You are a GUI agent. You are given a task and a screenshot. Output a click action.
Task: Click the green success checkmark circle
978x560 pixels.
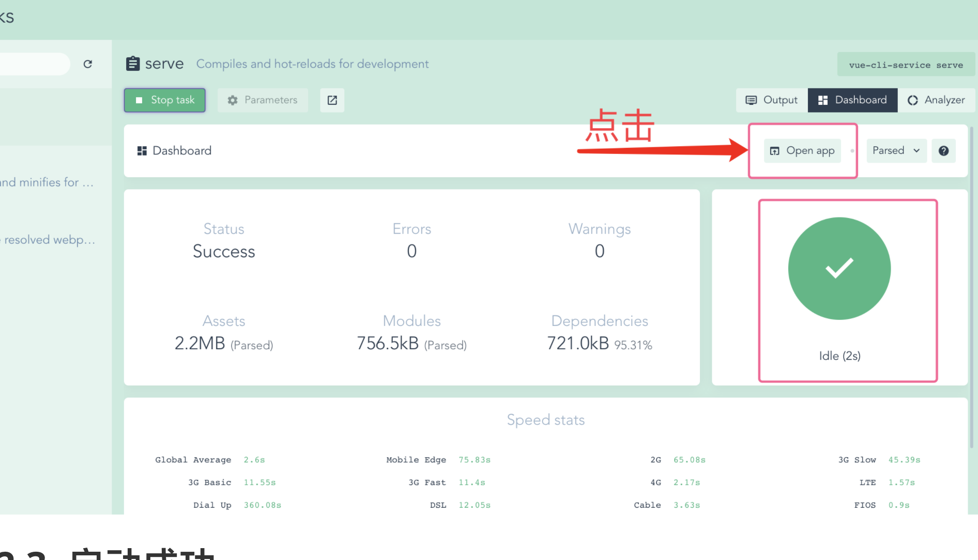pyautogui.click(x=839, y=269)
